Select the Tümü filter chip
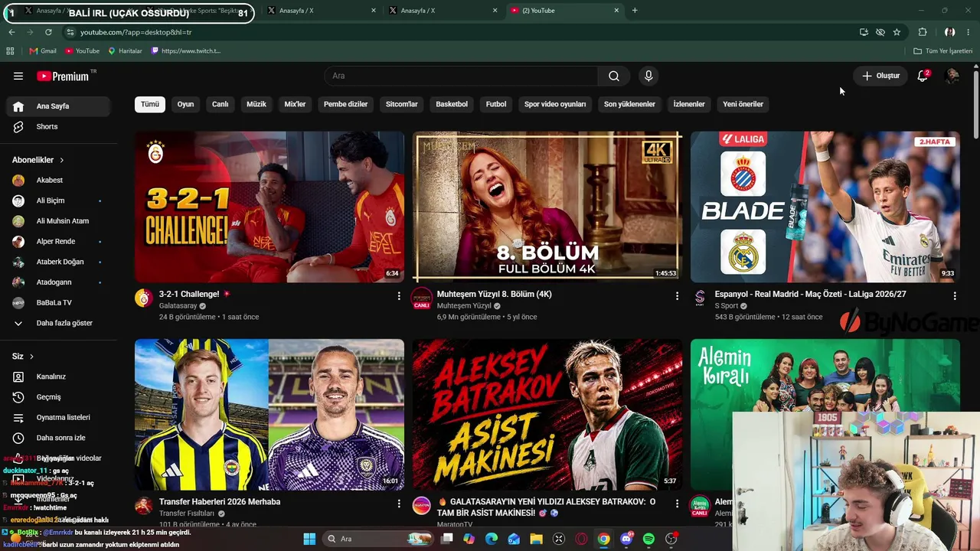Image resolution: width=980 pixels, height=551 pixels. 150,104
